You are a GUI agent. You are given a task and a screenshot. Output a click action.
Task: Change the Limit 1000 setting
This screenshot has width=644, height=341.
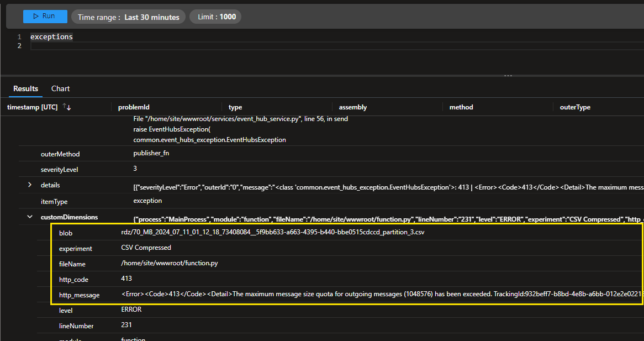[x=215, y=17]
